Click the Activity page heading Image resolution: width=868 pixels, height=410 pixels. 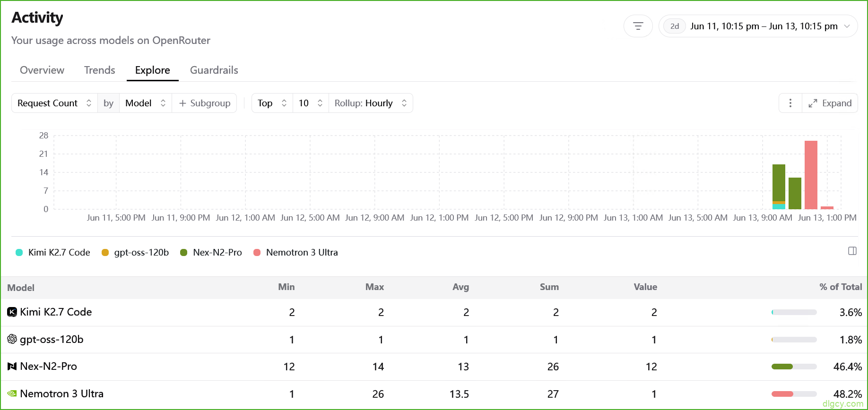pos(37,17)
